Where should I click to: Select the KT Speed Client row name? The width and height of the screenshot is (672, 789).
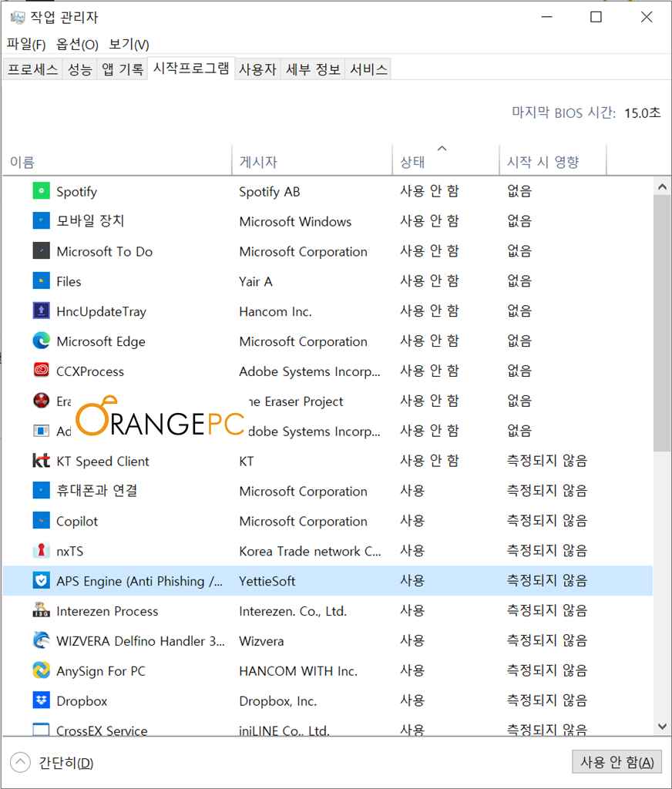pyautogui.click(x=102, y=462)
